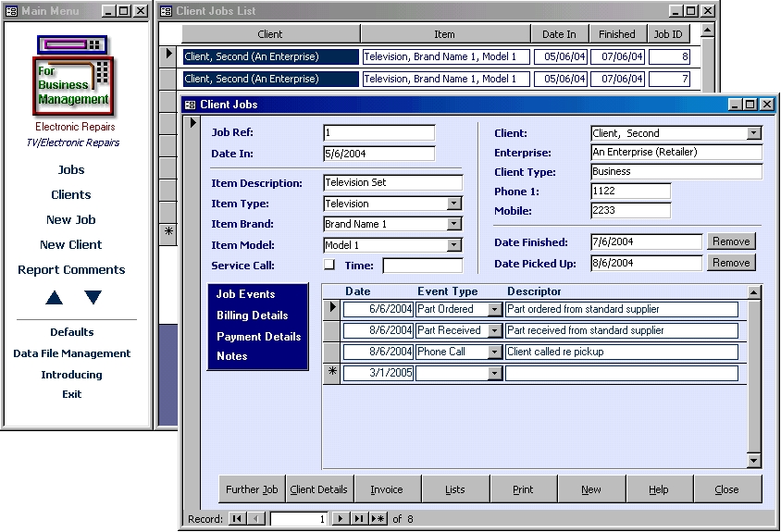This screenshot has height=532, width=781.
Task: Expand the Part Ordered event type dropdown
Action: click(494, 310)
